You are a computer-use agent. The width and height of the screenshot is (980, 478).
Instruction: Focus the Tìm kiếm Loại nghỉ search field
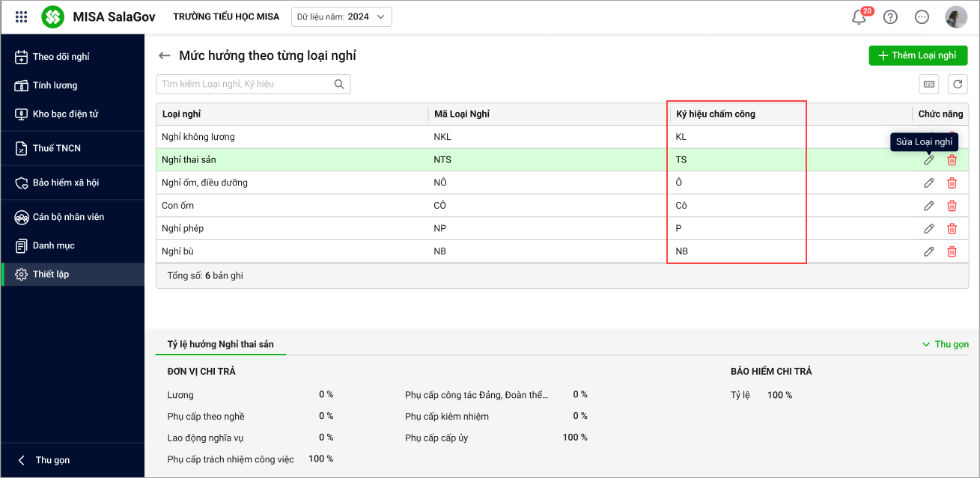(246, 84)
